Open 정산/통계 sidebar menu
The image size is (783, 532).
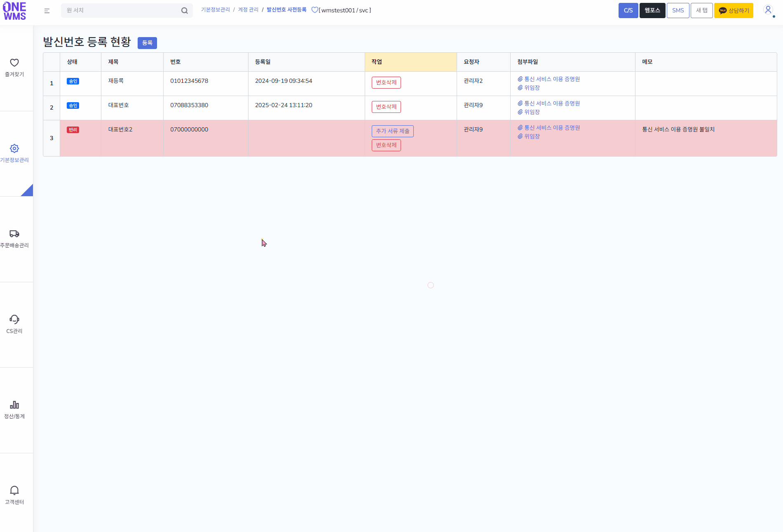14,410
